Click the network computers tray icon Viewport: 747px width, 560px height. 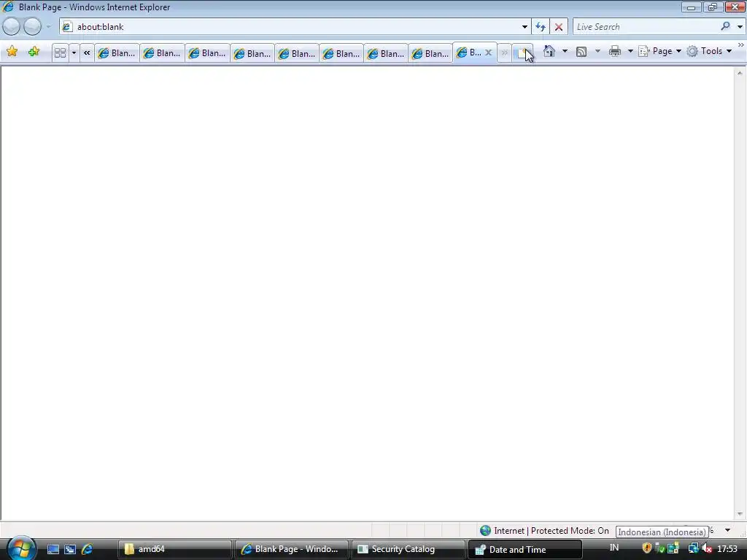673,548
